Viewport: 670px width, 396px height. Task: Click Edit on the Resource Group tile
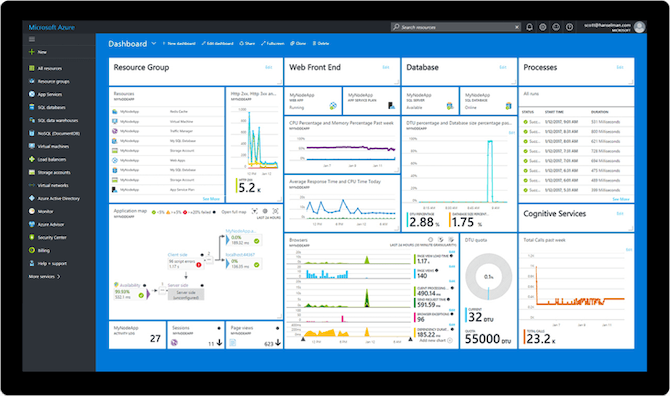coord(269,67)
